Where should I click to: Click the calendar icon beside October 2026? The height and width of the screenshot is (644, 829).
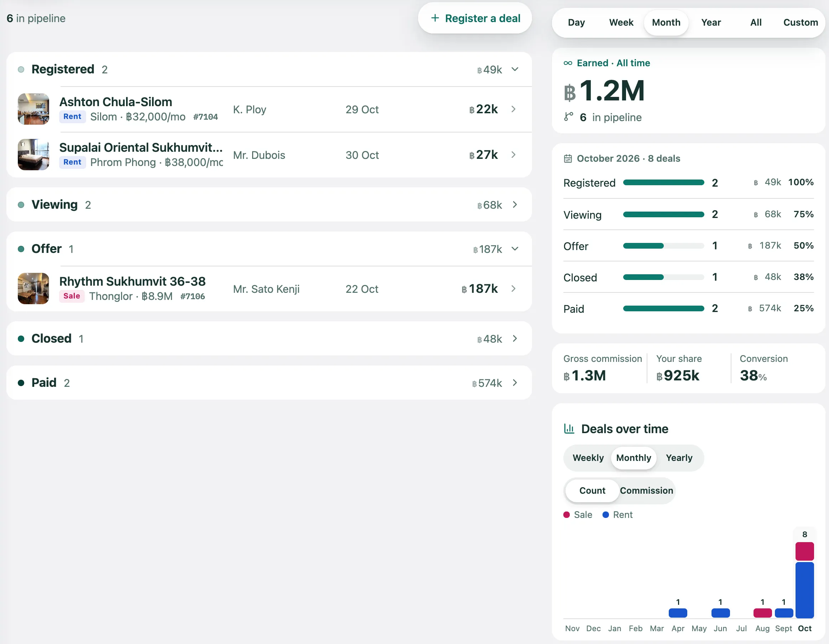(568, 159)
